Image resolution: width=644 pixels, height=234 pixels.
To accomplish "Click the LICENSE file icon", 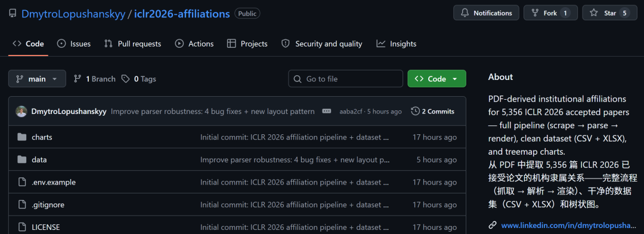I will (22, 227).
